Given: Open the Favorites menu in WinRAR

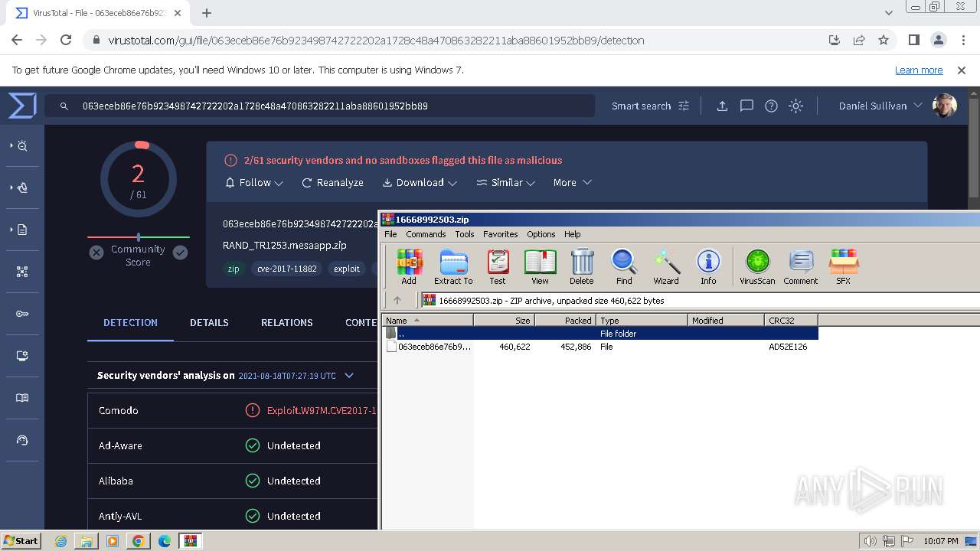Looking at the screenshot, I should click(x=500, y=234).
